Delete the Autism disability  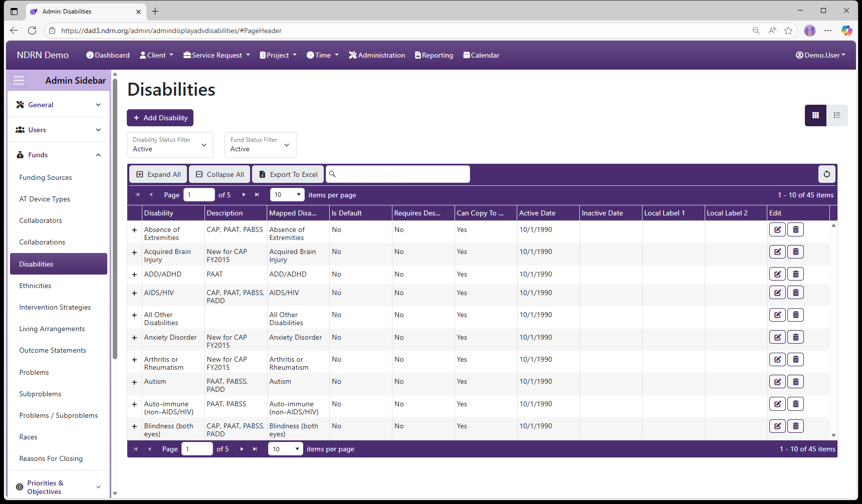(x=795, y=382)
